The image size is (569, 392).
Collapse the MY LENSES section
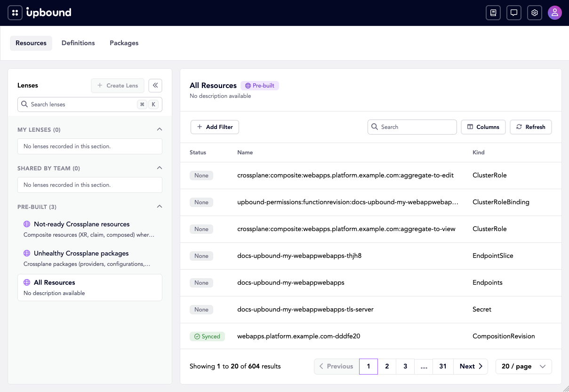[x=160, y=129]
